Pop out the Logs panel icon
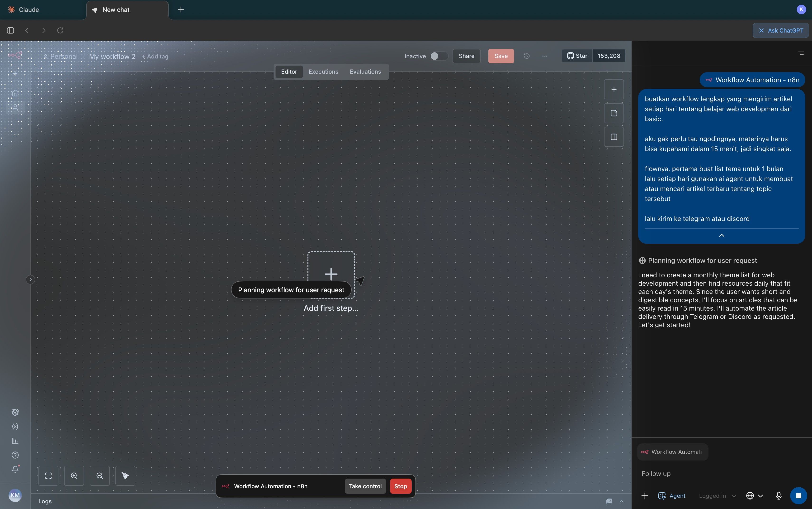Viewport: 812px width, 509px height. pos(609,501)
